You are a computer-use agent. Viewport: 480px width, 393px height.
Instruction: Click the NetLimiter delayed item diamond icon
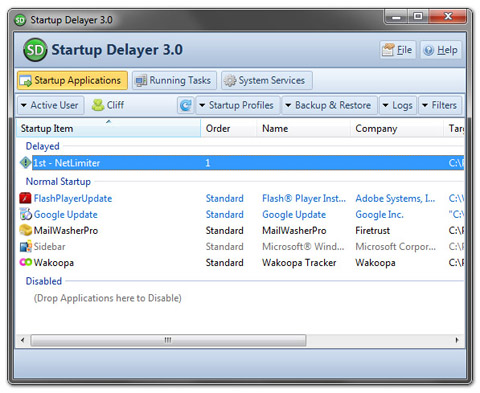click(x=25, y=163)
